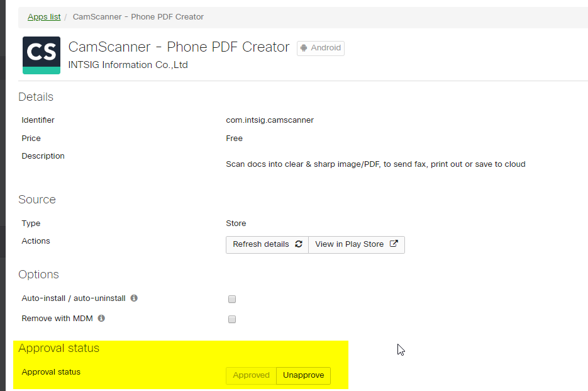The height and width of the screenshot is (391, 588).
Task: Click the CamScanner - Phone PDF Creator title
Action: [x=179, y=47]
